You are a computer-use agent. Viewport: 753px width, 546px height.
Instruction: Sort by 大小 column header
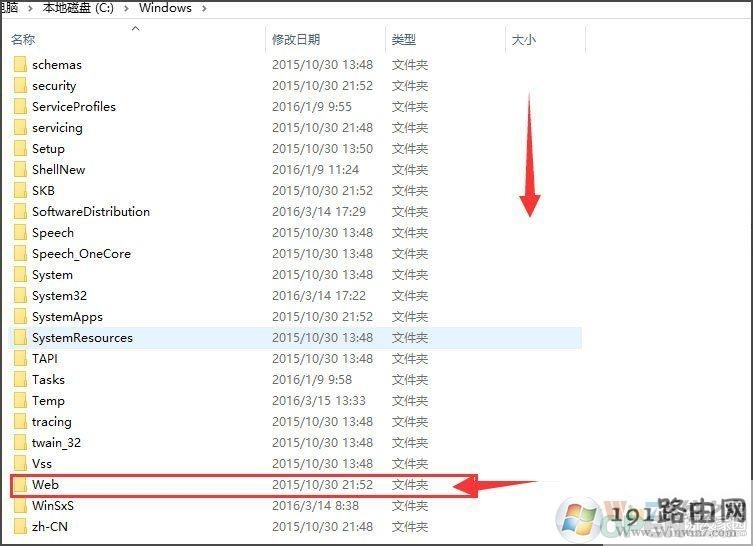click(x=524, y=39)
